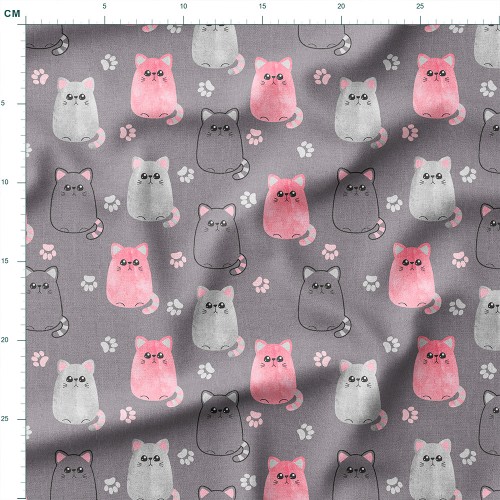This screenshot has height=500, width=500.
Task: Choose the 20 mark on the horizontal ruler
Action: [x=341, y=6]
